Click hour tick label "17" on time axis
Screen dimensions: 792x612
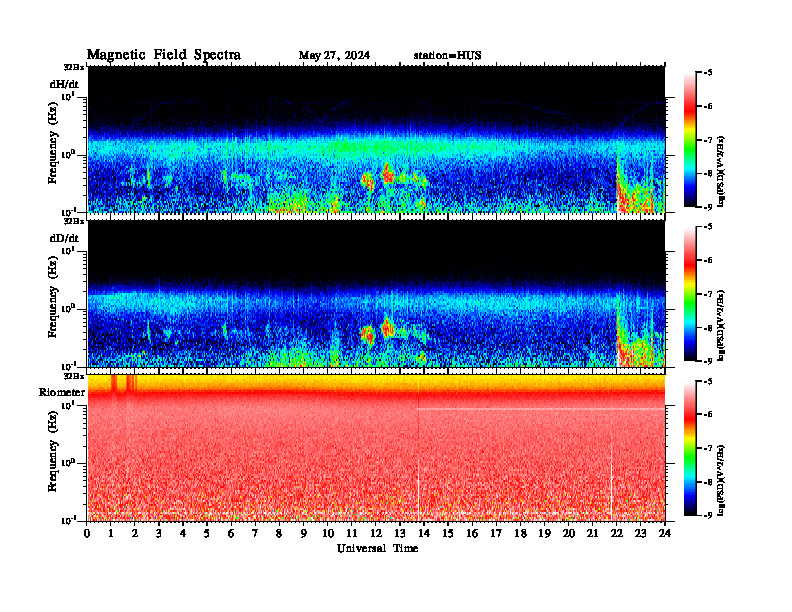tap(496, 533)
